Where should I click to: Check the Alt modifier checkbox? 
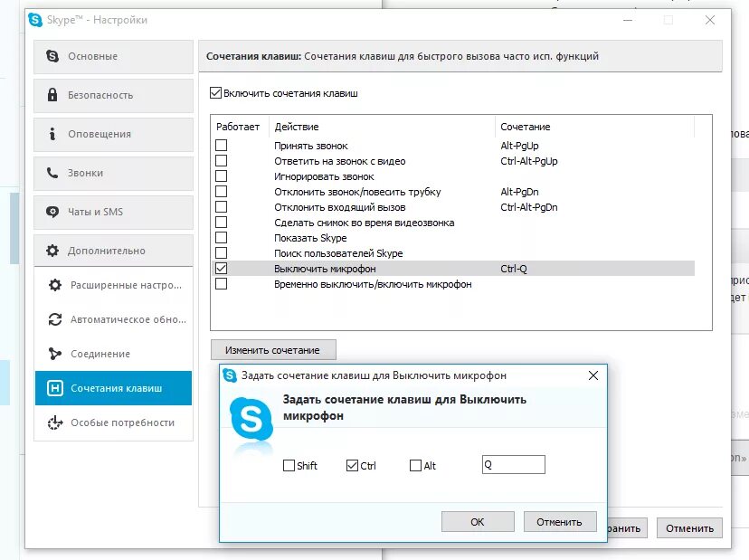click(x=415, y=465)
